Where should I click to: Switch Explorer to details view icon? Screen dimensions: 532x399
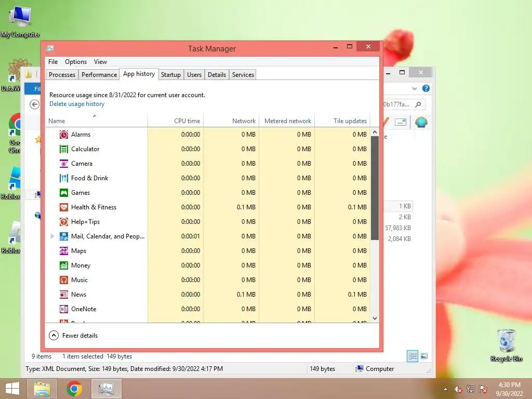[413, 356]
